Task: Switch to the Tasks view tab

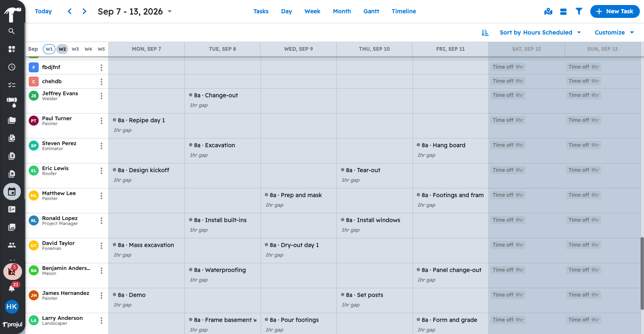Action: (x=261, y=11)
